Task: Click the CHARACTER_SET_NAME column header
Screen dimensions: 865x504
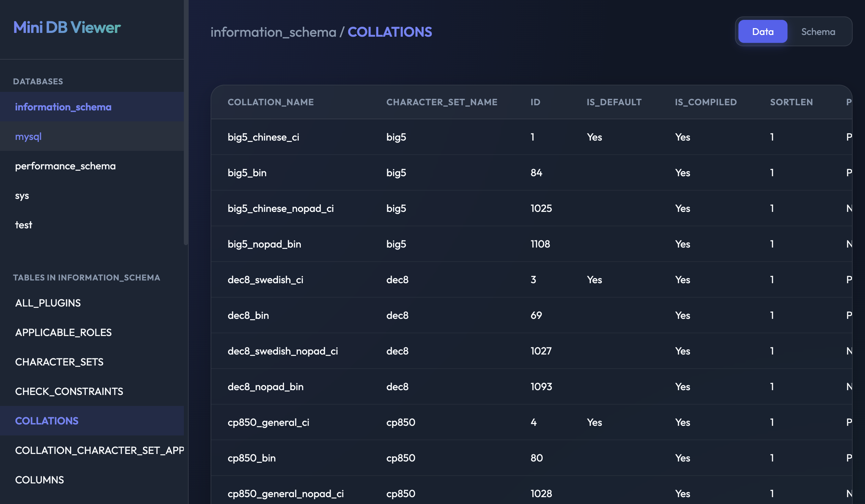Action: 441,102
